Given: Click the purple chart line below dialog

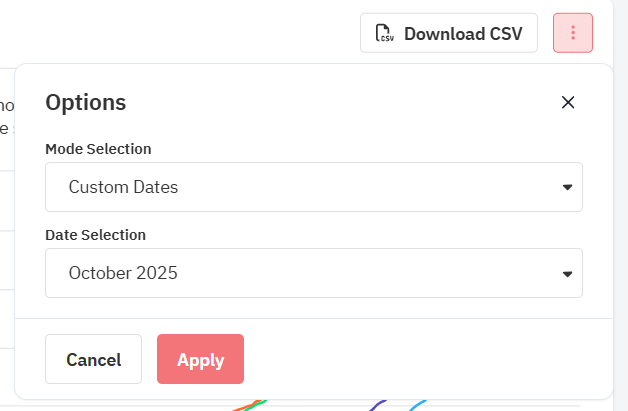Looking at the screenshot, I should click(x=378, y=405).
